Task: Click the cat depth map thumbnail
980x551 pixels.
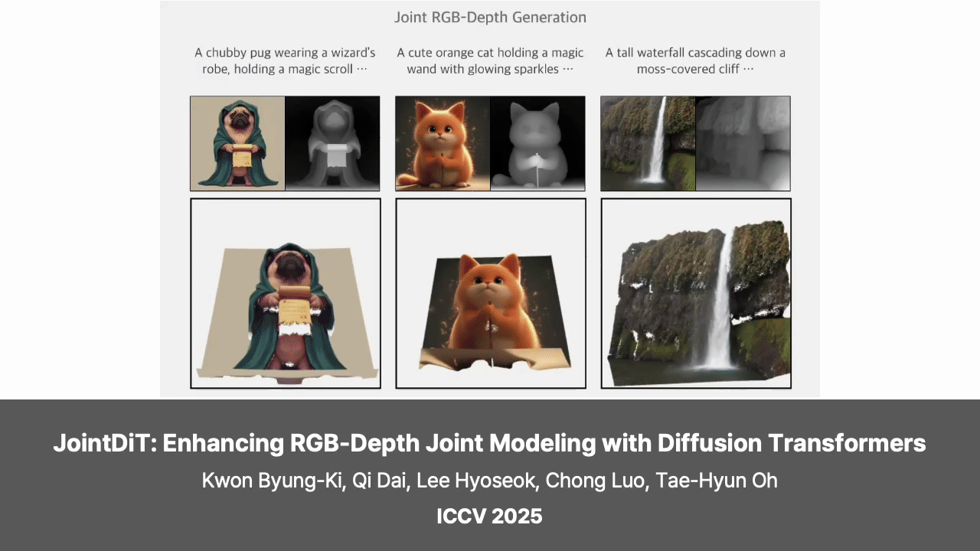Action: [537, 143]
